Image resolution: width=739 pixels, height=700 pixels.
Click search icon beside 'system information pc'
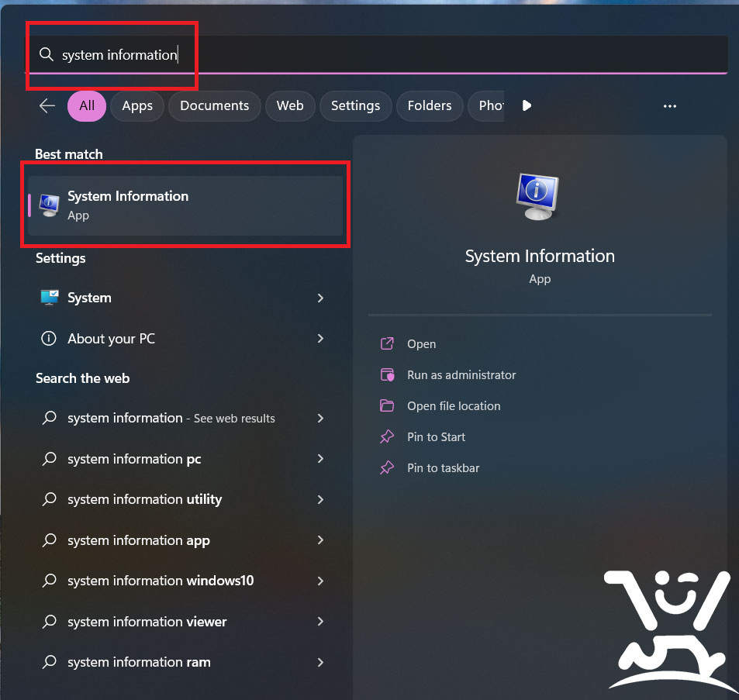coord(49,459)
